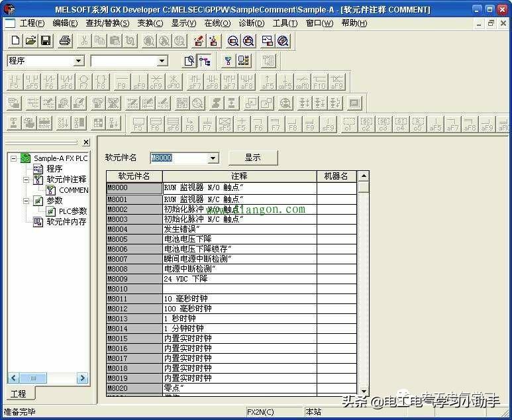Collapse the Sample-A FX PLC tree node
Image resolution: width=512 pixels, height=420 pixels.
[x=13, y=158]
